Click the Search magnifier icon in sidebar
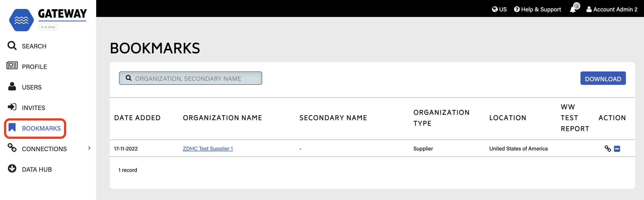 click(12, 46)
